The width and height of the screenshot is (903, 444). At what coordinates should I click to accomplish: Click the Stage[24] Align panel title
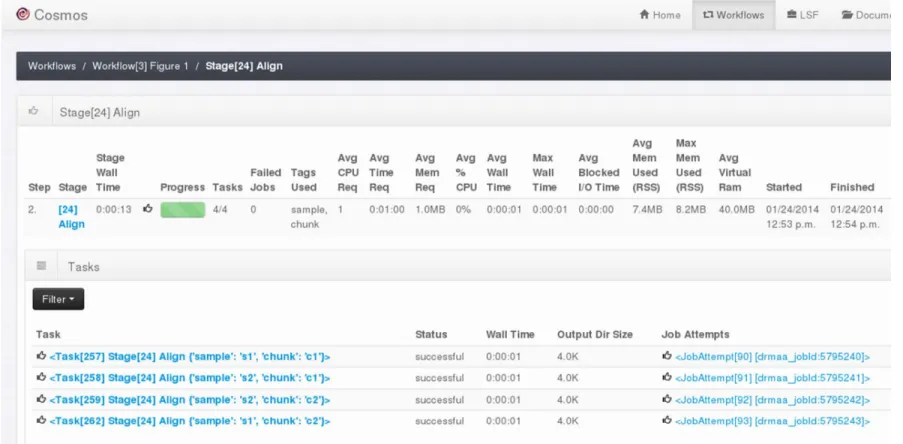click(x=100, y=112)
